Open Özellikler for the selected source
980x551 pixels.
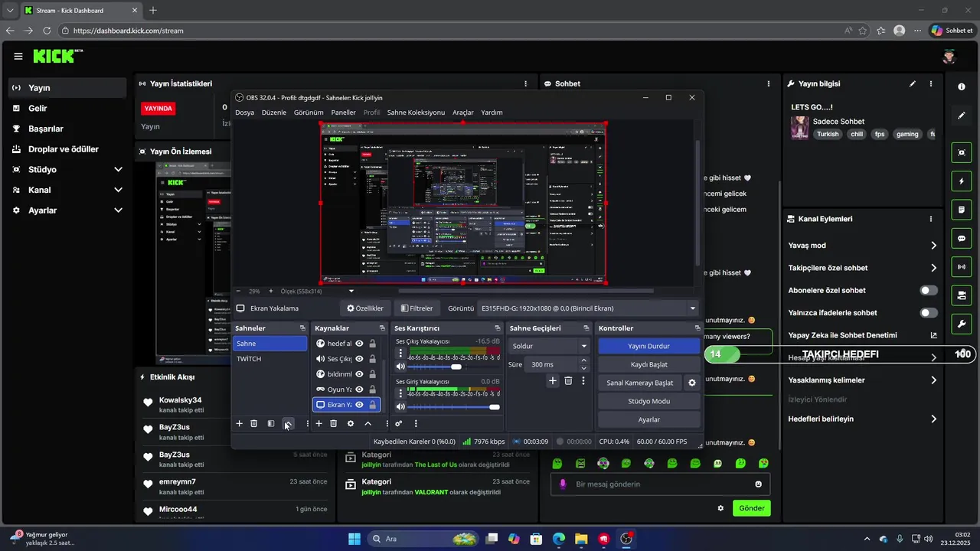tap(364, 308)
